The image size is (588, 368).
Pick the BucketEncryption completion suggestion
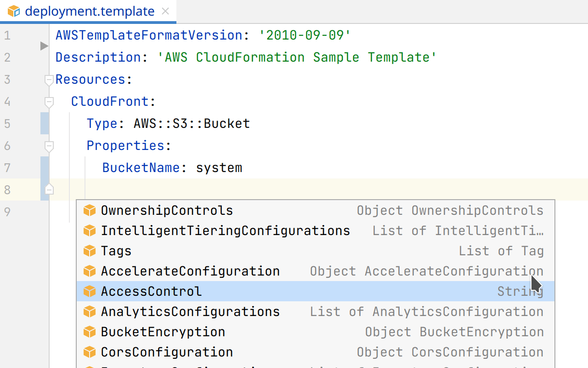pos(163,332)
